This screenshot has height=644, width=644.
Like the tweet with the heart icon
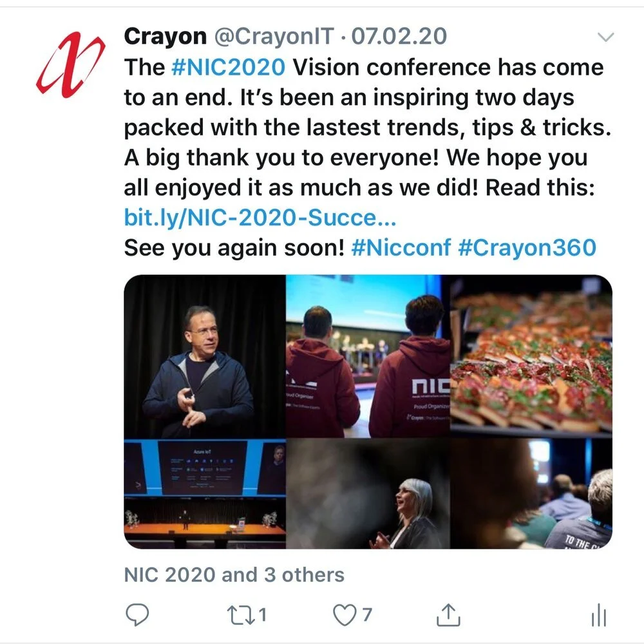coord(344,615)
